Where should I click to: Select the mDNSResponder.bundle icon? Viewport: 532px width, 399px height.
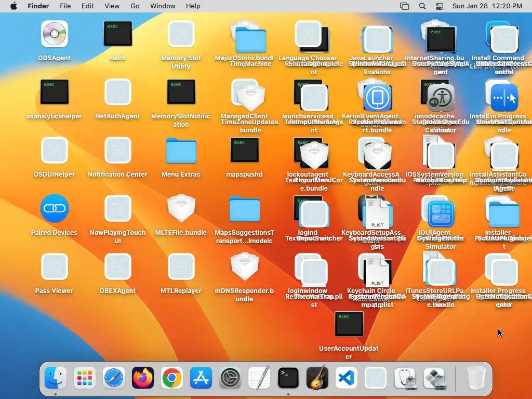(245, 267)
